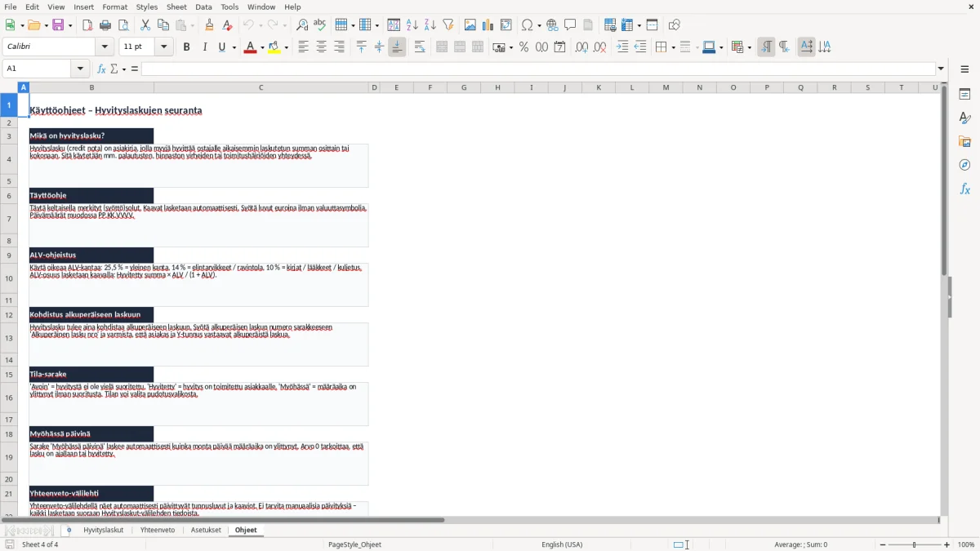This screenshot has width=980, height=551.
Task: Click the Draw Shapes icon
Action: click(x=674, y=25)
